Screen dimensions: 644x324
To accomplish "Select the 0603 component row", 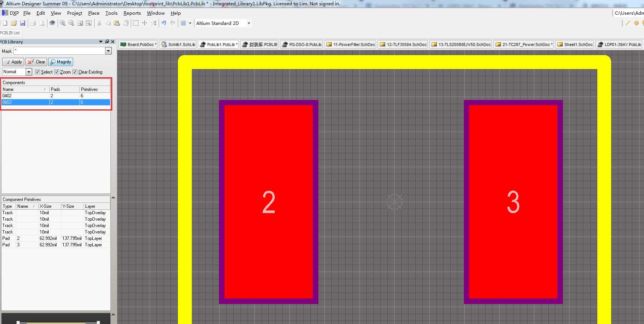I will (56, 102).
